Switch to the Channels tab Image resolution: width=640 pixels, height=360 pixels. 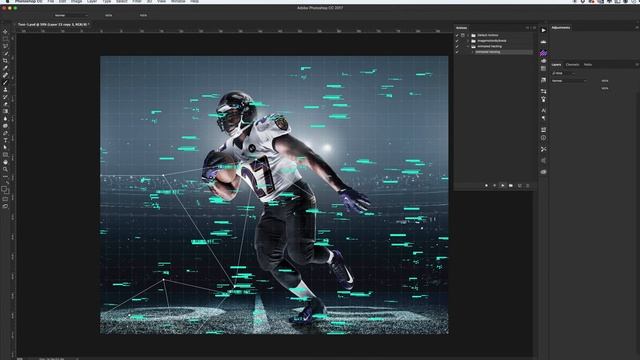coord(572,64)
